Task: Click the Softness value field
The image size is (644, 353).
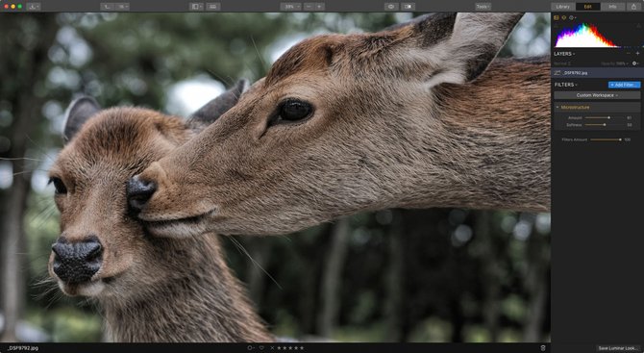Action: pyautogui.click(x=630, y=125)
